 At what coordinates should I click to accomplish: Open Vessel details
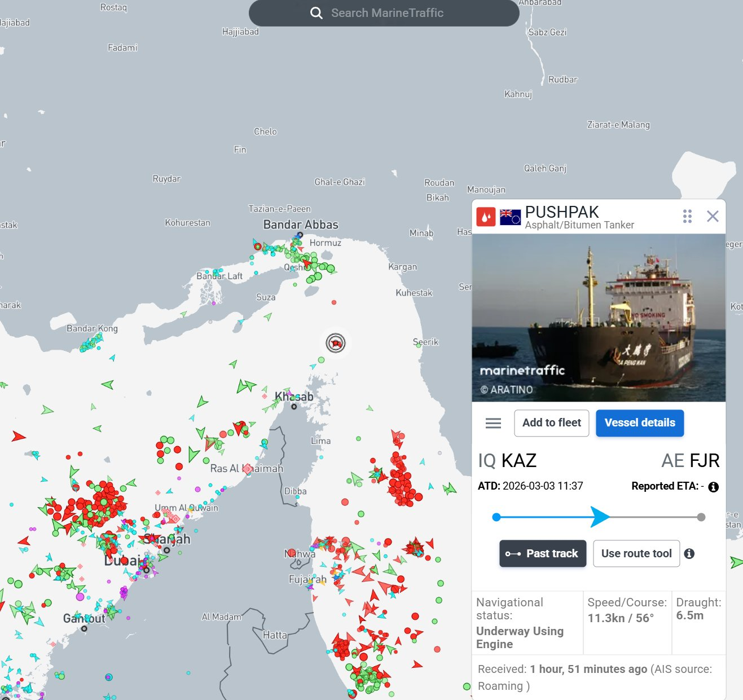640,423
